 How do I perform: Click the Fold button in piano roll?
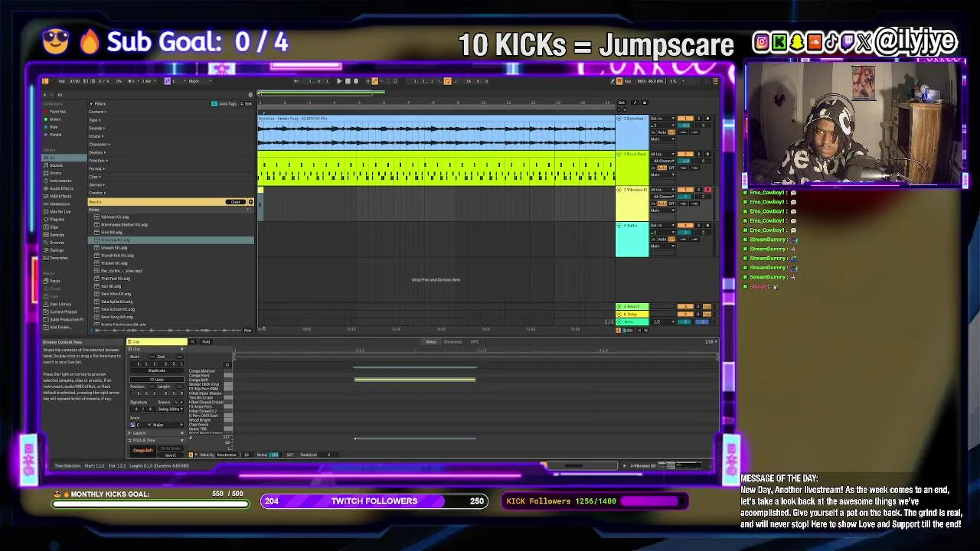(x=206, y=342)
